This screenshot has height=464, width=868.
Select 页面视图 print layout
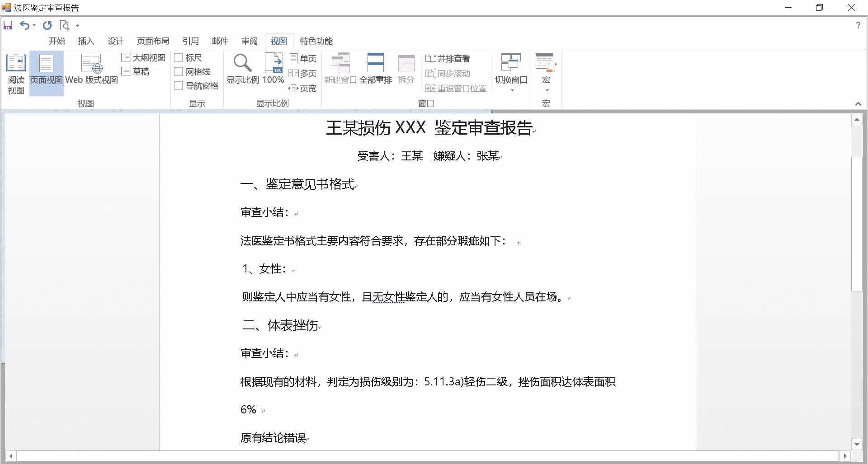click(x=47, y=74)
